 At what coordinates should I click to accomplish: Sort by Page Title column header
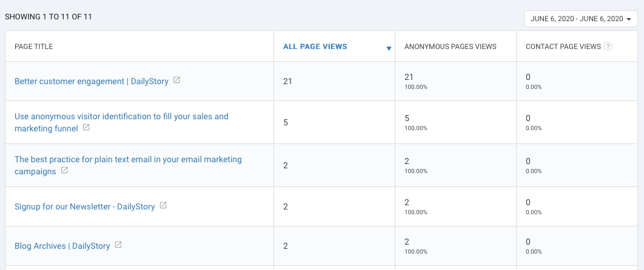pyautogui.click(x=34, y=47)
